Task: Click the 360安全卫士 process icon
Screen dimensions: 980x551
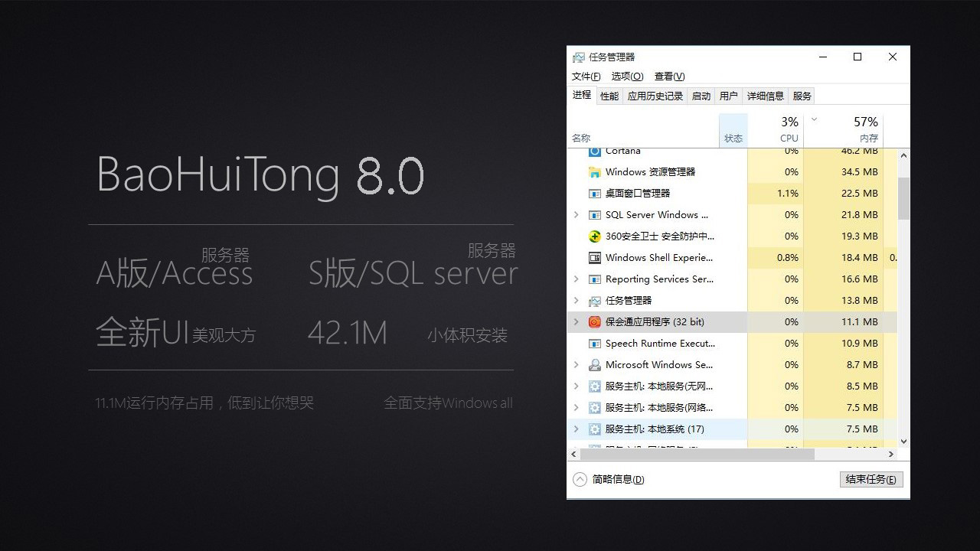Action: 594,236
